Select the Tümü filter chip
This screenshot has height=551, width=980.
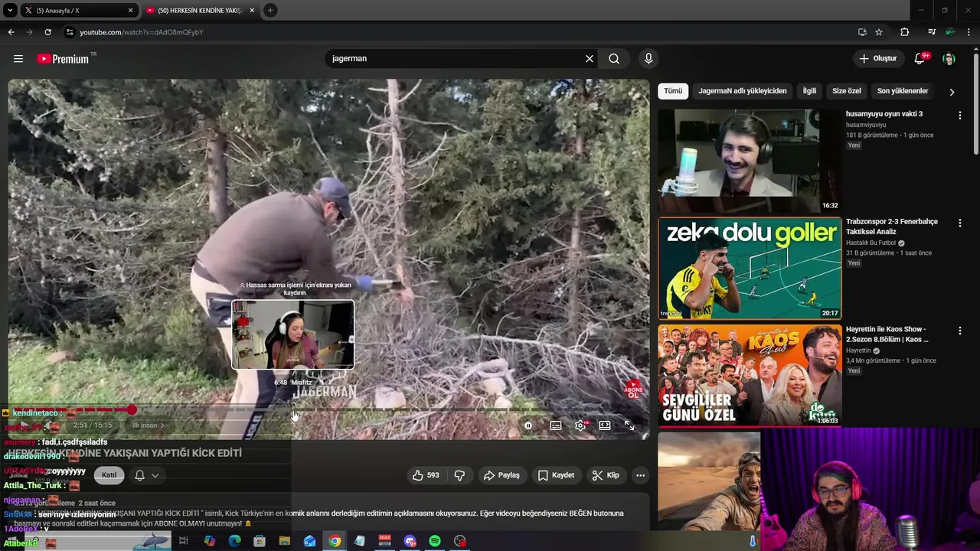[673, 91]
